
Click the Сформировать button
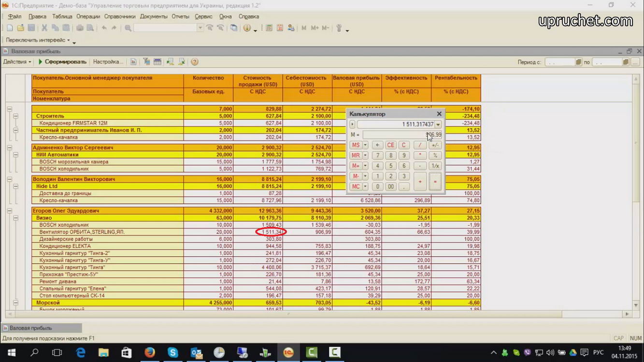(62, 62)
